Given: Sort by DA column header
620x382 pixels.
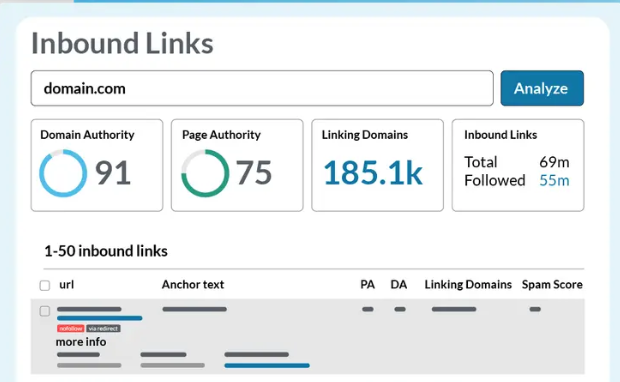Looking at the screenshot, I should tap(399, 284).
